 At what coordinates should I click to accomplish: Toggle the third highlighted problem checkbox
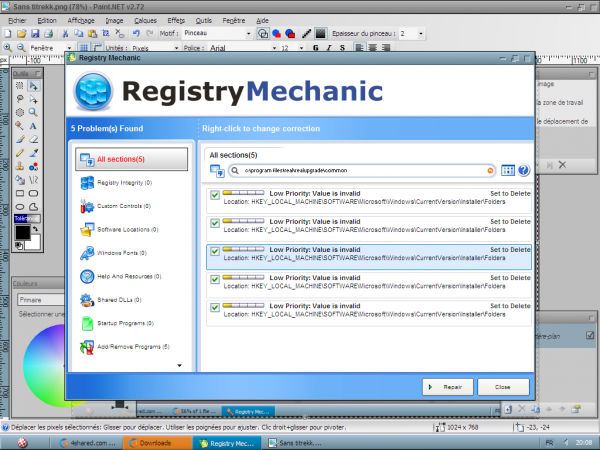click(214, 251)
